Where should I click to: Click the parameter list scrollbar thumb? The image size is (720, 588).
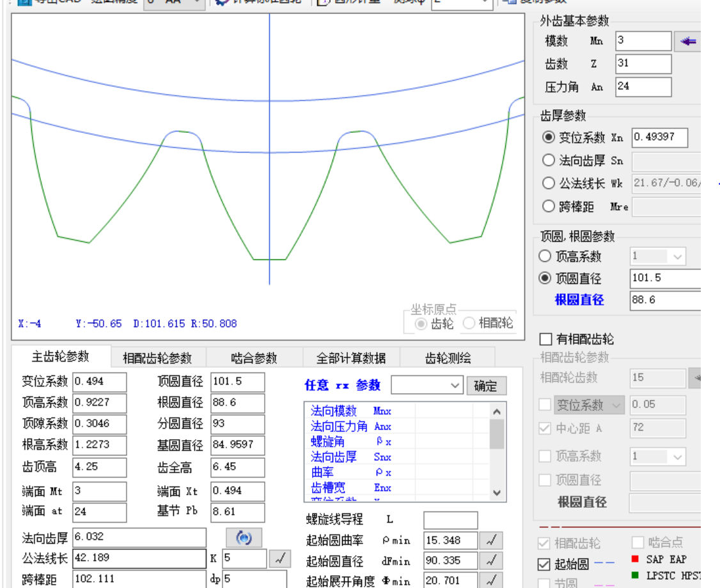point(497,434)
